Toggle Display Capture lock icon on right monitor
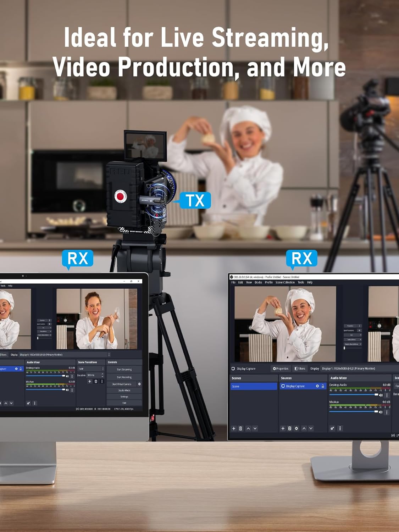 click(x=323, y=386)
